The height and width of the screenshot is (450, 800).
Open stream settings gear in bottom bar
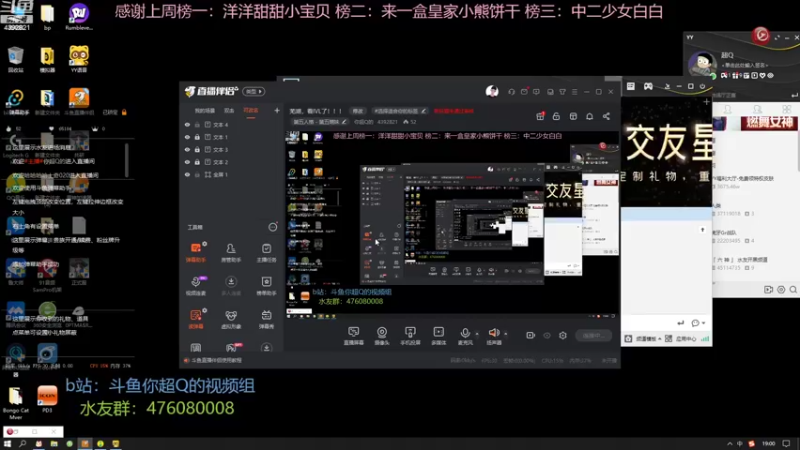[563, 335]
